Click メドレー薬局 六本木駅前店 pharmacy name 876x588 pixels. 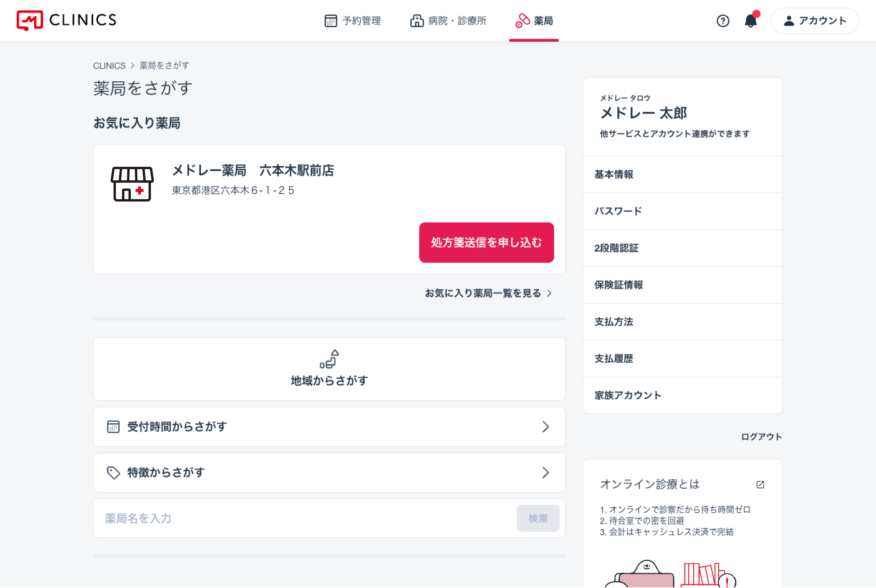(253, 170)
